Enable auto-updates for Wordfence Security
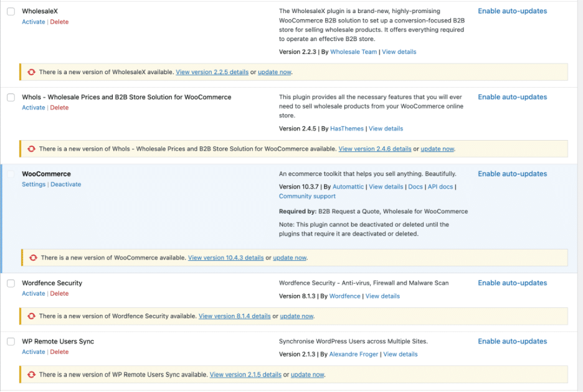Screen dimensions: 583x392 512,283
